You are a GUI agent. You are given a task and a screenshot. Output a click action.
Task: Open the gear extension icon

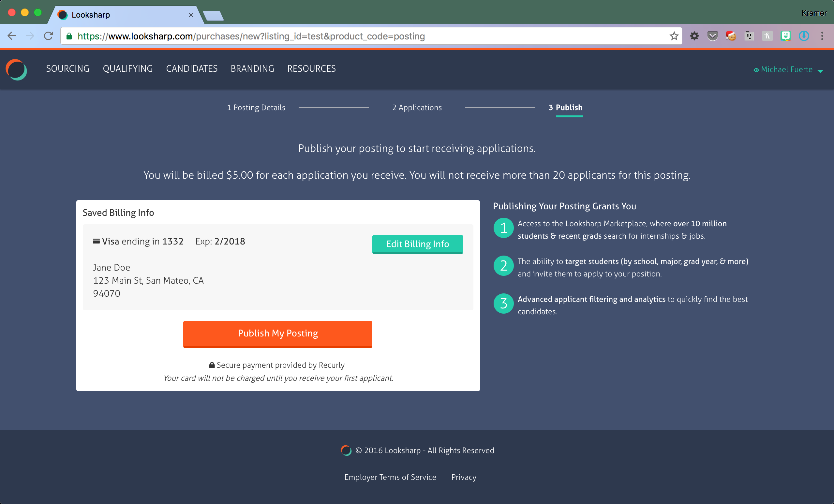click(694, 36)
